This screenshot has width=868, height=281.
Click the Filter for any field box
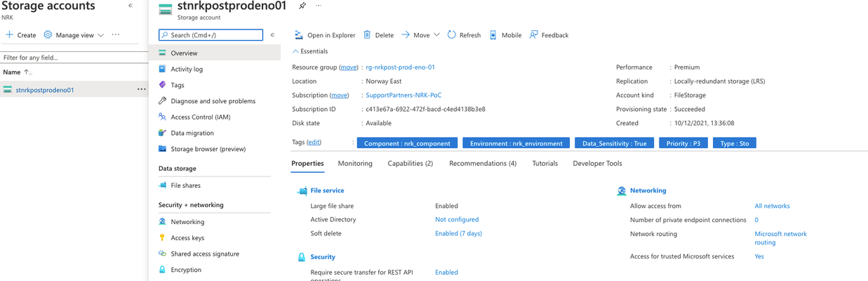74,57
